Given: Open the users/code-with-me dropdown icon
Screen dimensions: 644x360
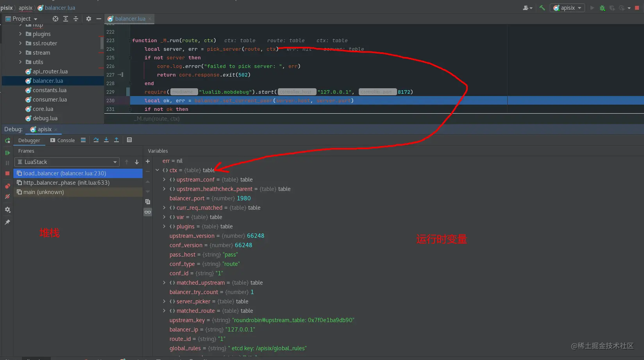Looking at the screenshot, I should tap(528, 8).
